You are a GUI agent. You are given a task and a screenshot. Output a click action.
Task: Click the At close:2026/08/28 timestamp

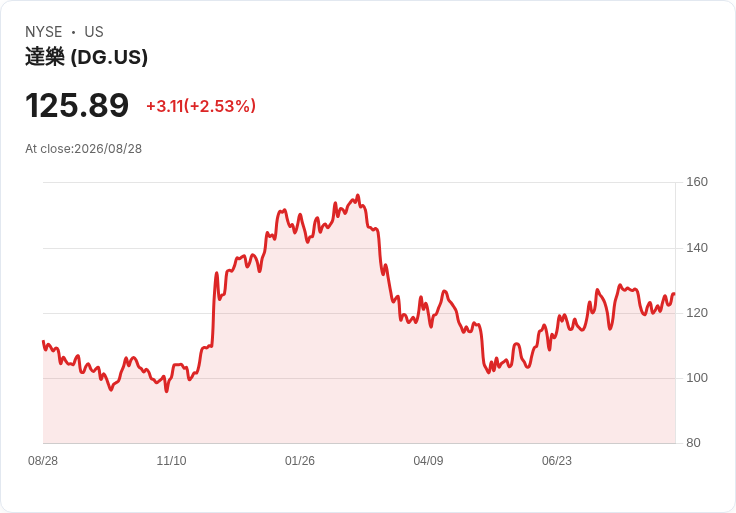point(84,149)
